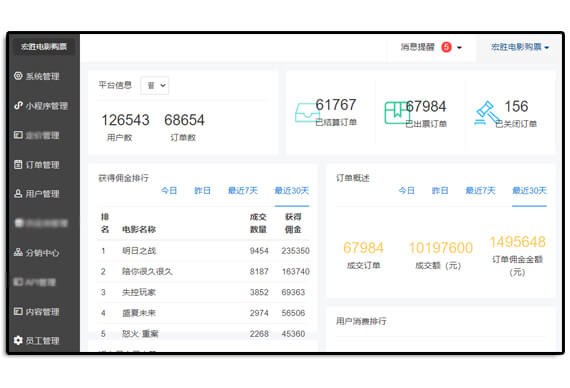
Task: Open the API管理 sidebar menu item
Action: click(35, 282)
